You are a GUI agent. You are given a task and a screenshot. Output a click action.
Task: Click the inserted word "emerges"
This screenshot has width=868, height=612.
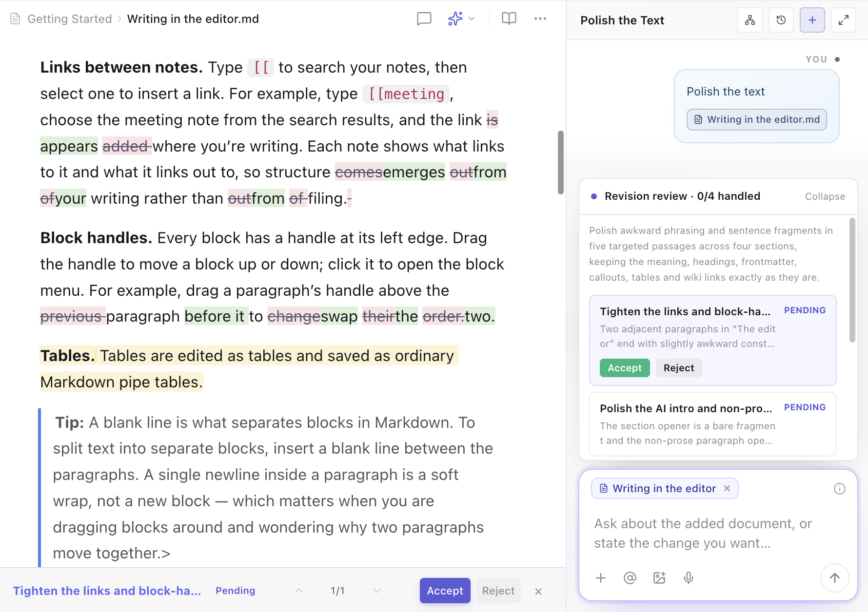click(414, 172)
